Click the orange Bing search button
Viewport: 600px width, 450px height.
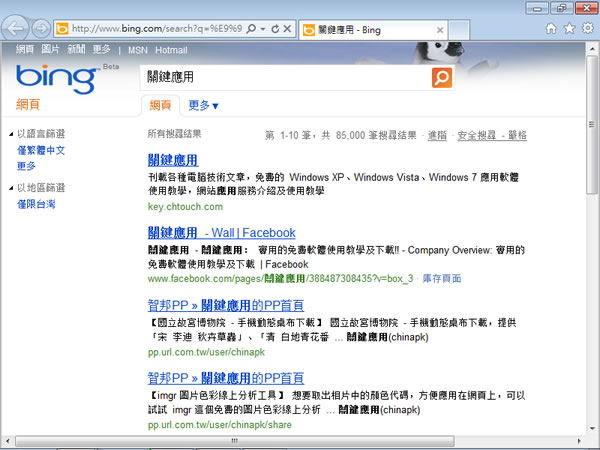(442, 78)
